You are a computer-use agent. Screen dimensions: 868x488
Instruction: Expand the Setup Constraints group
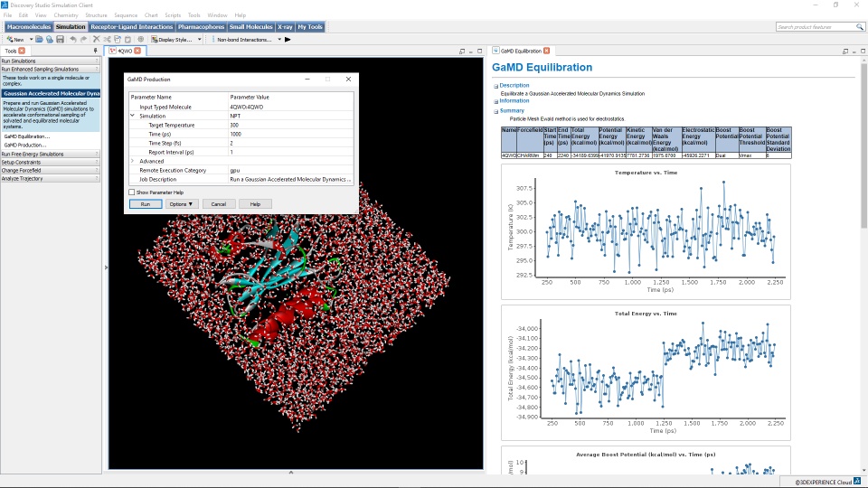click(x=51, y=162)
